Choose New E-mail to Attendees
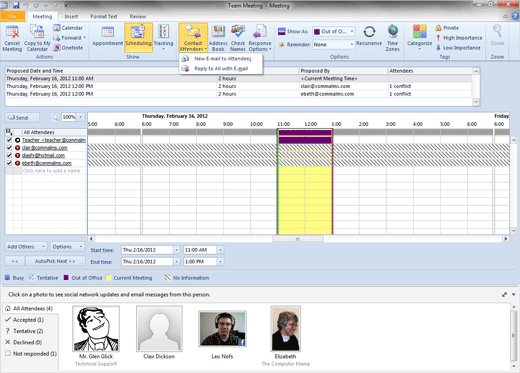520x373 pixels. pyautogui.click(x=221, y=59)
